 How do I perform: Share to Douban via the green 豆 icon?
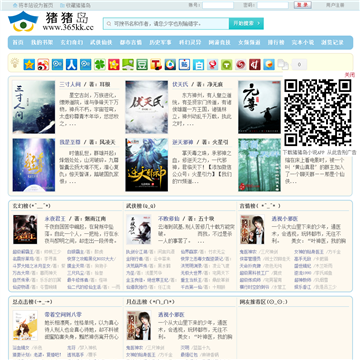pos(142,64)
